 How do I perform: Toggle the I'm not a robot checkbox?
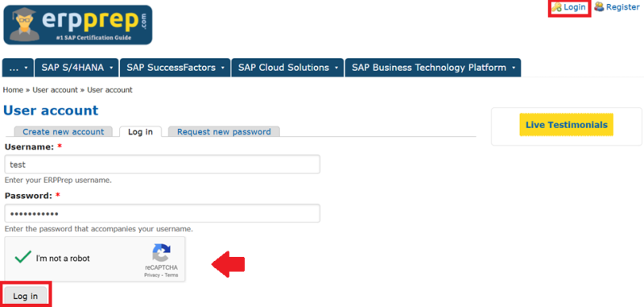[x=23, y=258]
